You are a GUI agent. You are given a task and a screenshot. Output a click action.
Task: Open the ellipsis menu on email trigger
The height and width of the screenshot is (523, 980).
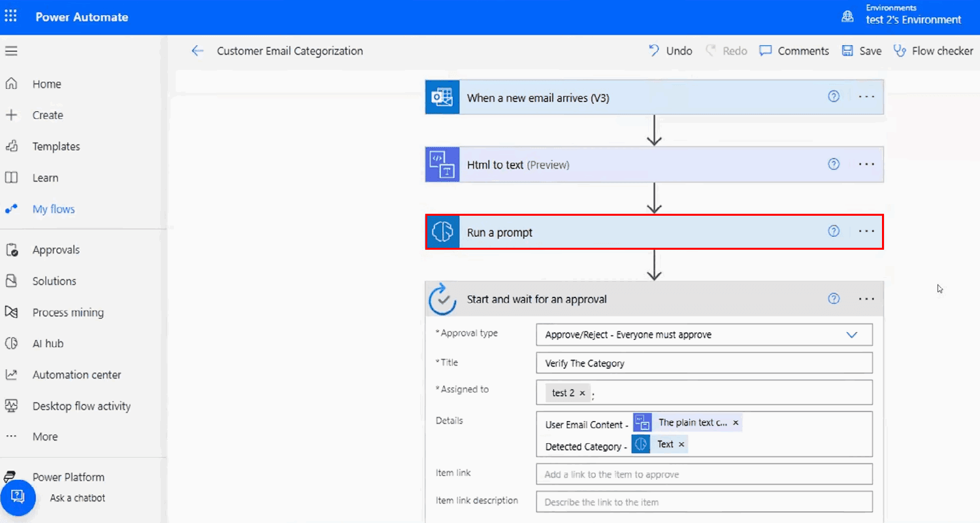(866, 97)
